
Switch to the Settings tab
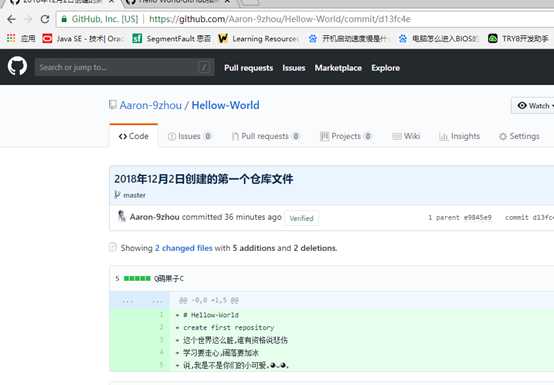519,136
